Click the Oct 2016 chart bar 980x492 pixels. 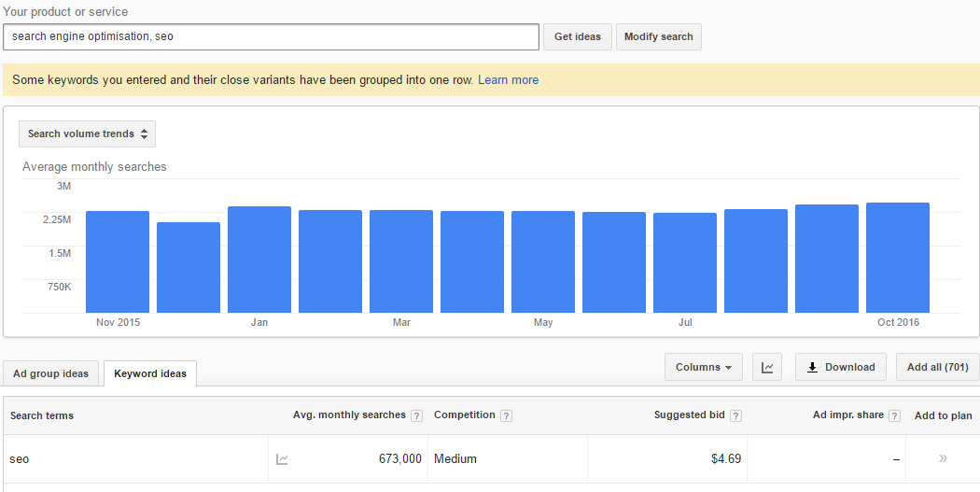coord(898,258)
